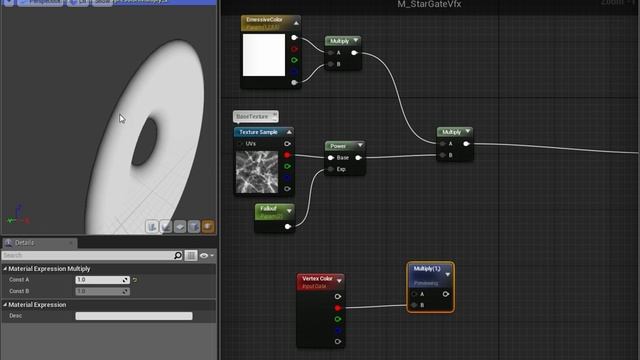Click Texture Sample UVs input pin
The width and height of the screenshot is (640, 360).
pos(240,144)
